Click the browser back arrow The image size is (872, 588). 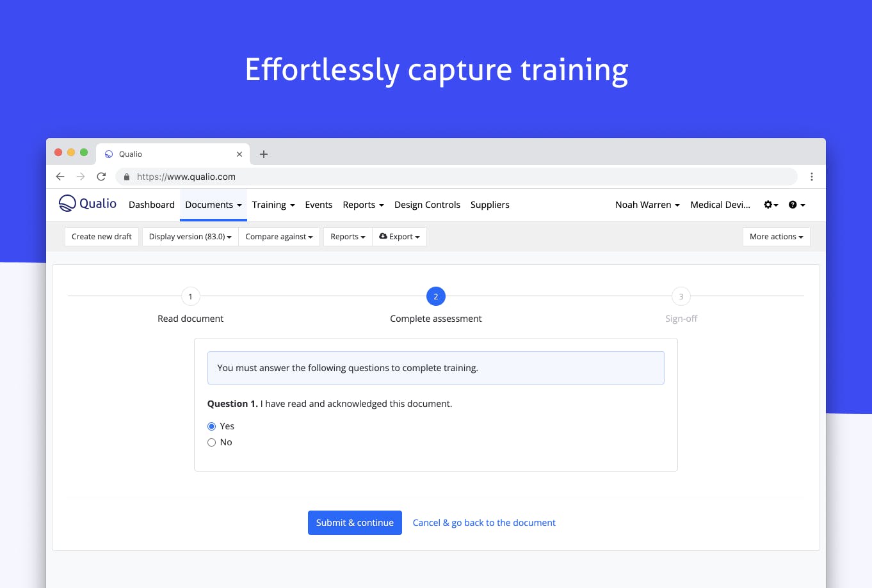60,176
